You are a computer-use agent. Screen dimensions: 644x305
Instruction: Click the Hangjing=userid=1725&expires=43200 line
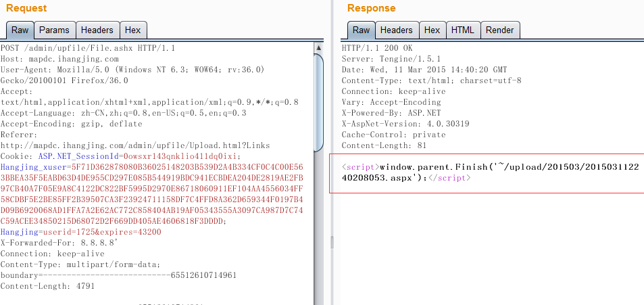80,232
